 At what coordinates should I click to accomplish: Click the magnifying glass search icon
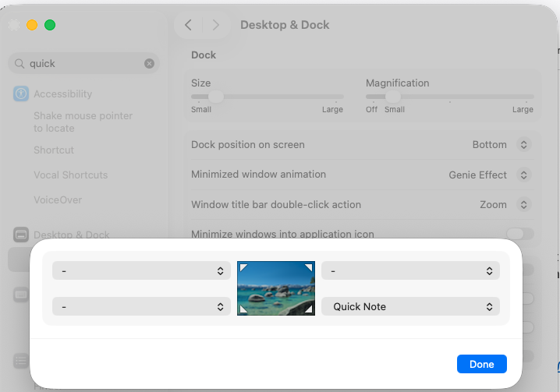19,64
